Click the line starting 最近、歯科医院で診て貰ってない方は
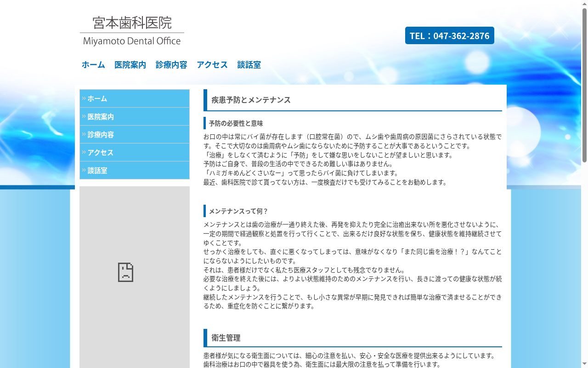The height and width of the screenshot is (368, 588). (325, 182)
